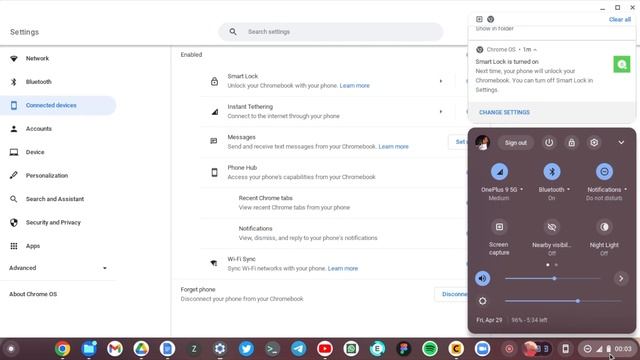
Task: Open Instant Tethering details arrow
Action: click(441, 111)
